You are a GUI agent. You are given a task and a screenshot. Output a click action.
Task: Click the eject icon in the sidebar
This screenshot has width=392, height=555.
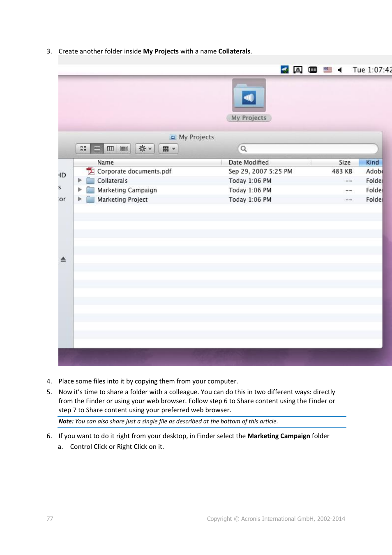63,259
